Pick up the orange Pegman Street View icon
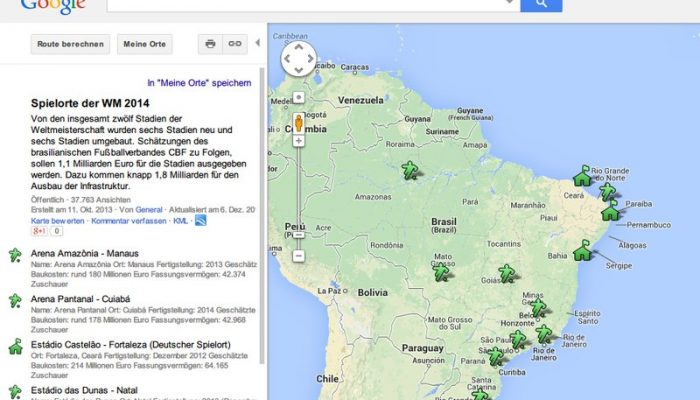This screenshot has width=700, height=400. point(299,123)
